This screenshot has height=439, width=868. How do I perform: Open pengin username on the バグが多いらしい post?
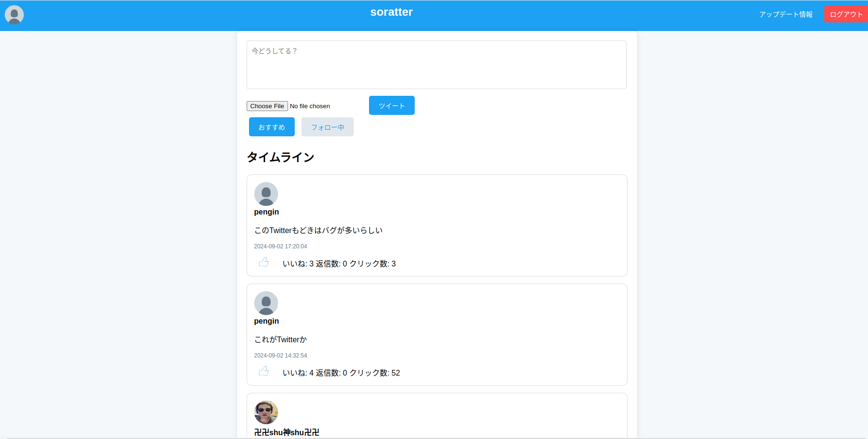pos(266,212)
